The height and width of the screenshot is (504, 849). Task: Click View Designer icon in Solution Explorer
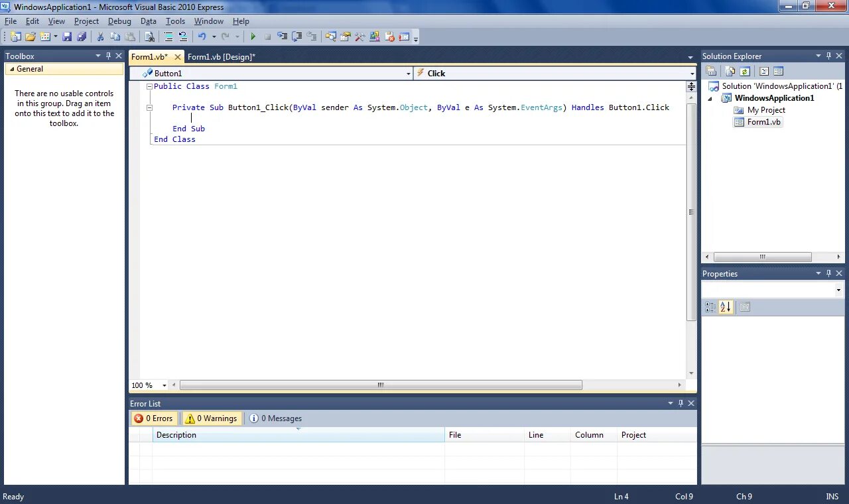779,71
